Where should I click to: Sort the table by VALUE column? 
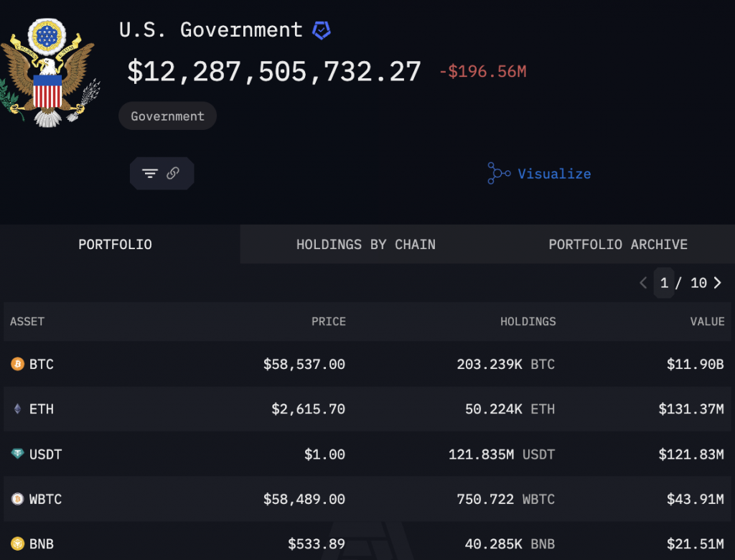(707, 322)
